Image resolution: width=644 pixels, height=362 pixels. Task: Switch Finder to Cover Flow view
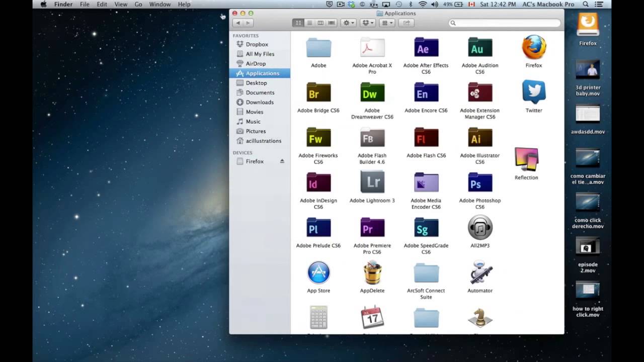tap(332, 23)
